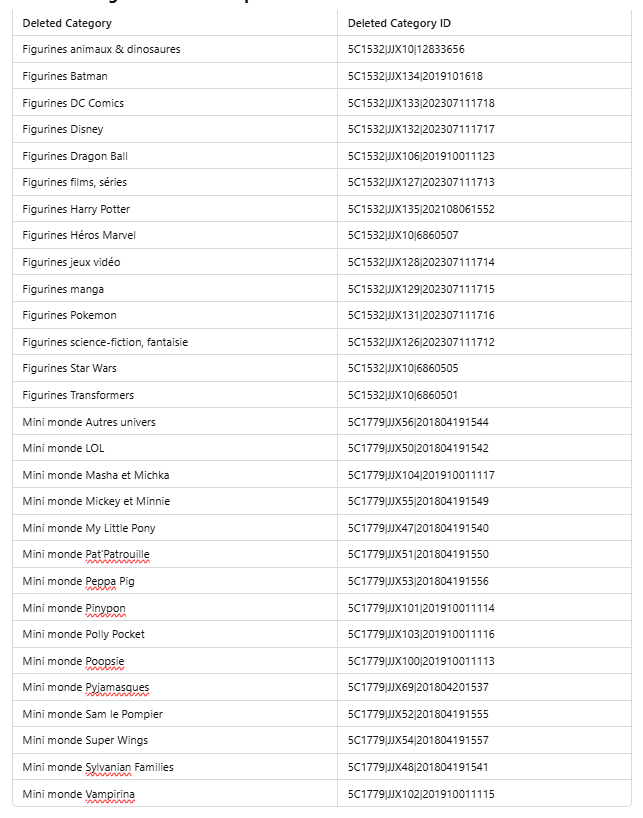Select the Figurines Dragon Ball cell
The image size is (643, 818).
point(75,156)
